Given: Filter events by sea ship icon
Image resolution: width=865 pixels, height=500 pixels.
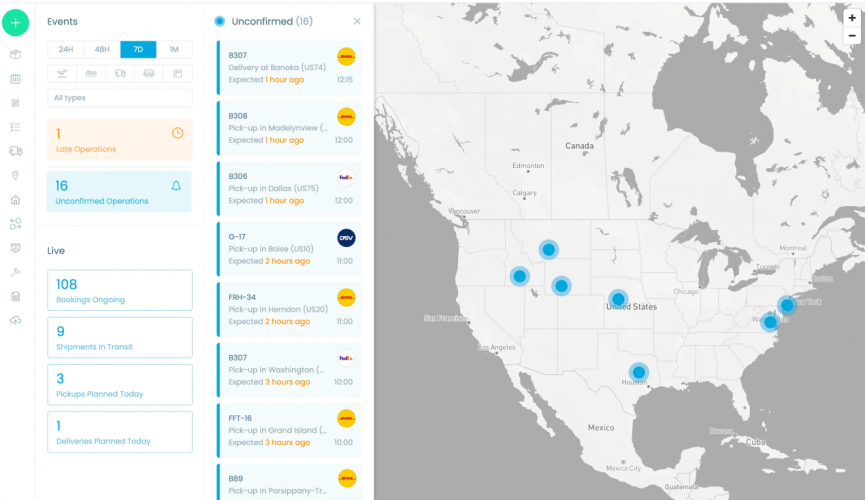Looking at the screenshot, I should tap(91, 73).
